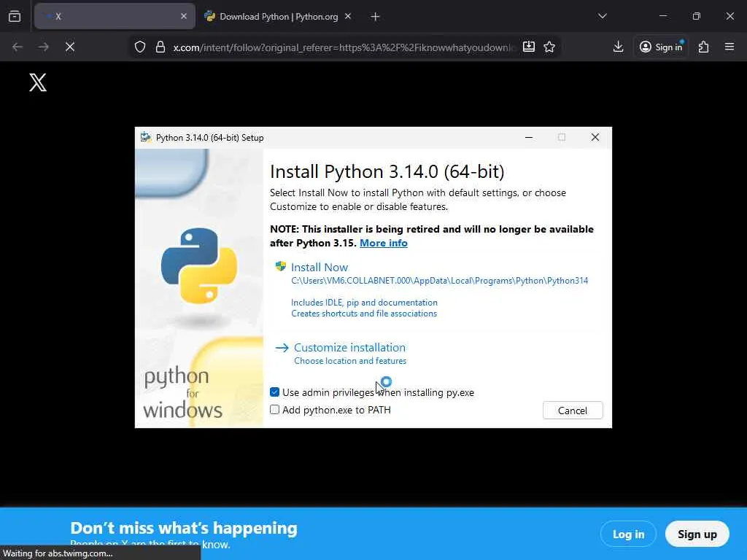Image resolution: width=747 pixels, height=560 pixels.
Task: Choose Customize installation option
Action: (349, 348)
